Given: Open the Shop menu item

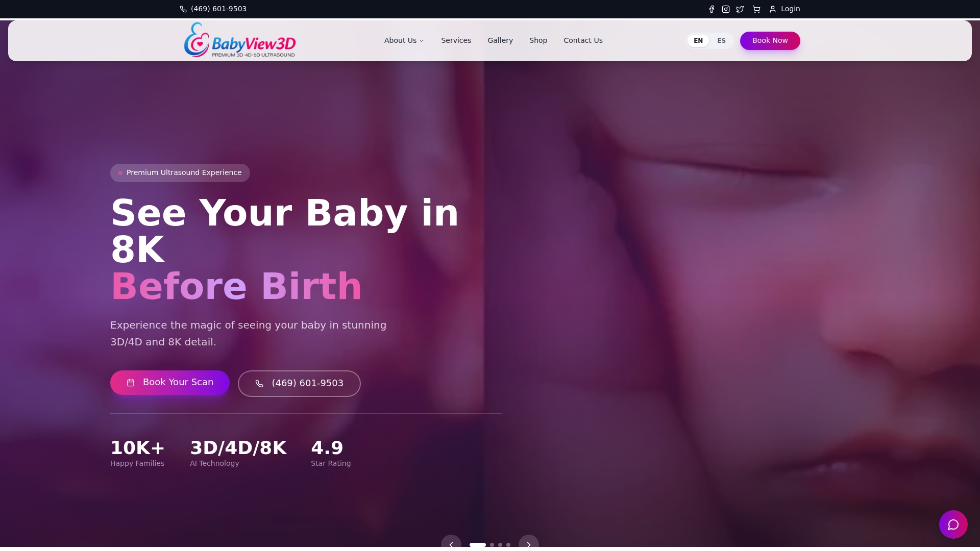Looking at the screenshot, I should click(x=538, y=40).
